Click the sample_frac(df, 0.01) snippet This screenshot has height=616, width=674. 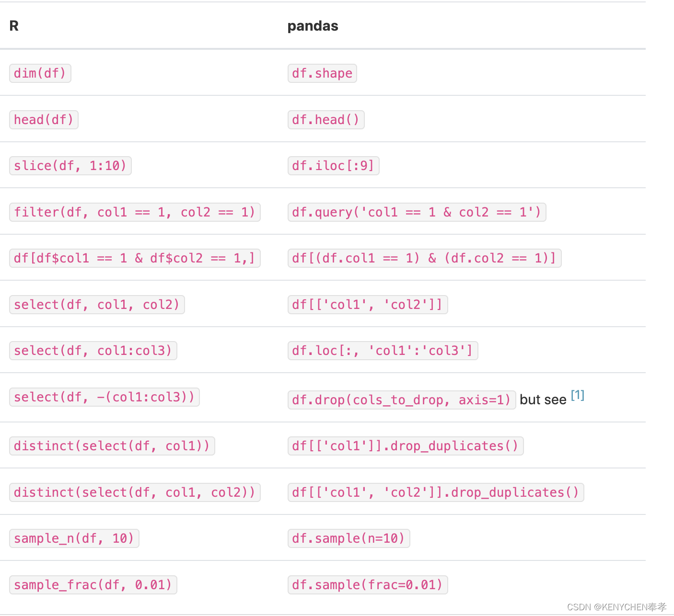tap(93, 585)
